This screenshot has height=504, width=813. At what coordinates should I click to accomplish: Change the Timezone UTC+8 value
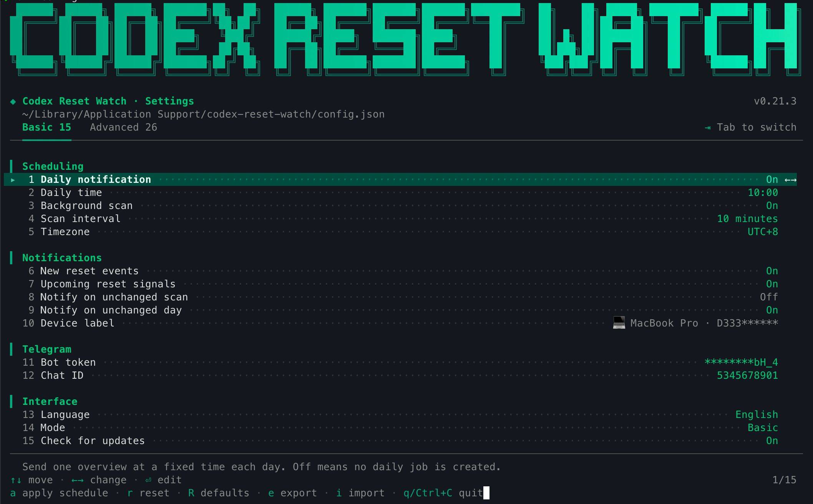[x=763, y=232]
